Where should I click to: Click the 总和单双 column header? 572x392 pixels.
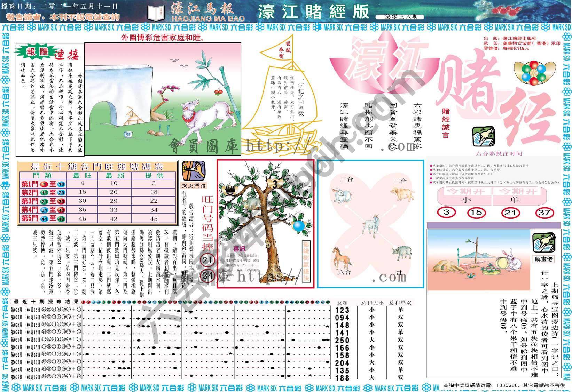(x=400, y=303)
